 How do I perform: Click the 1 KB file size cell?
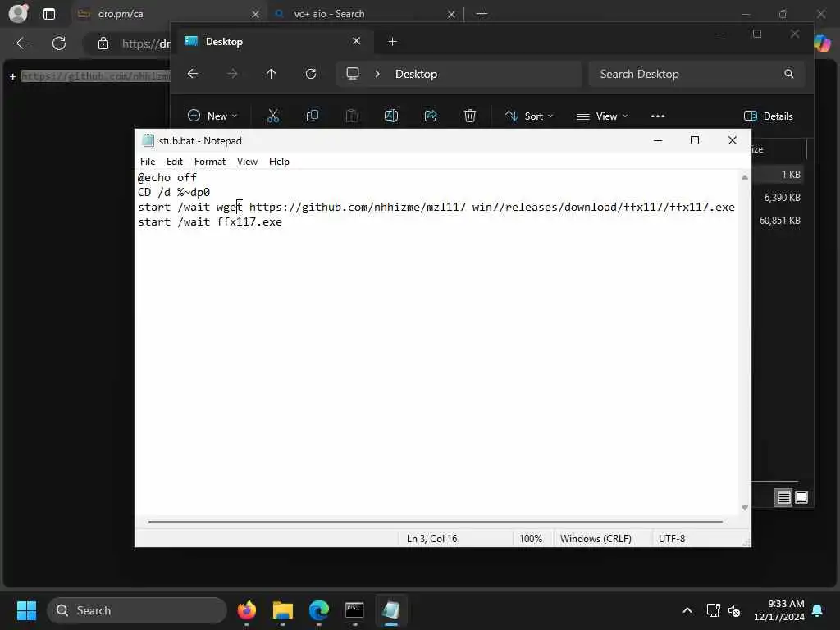(791, 175)
